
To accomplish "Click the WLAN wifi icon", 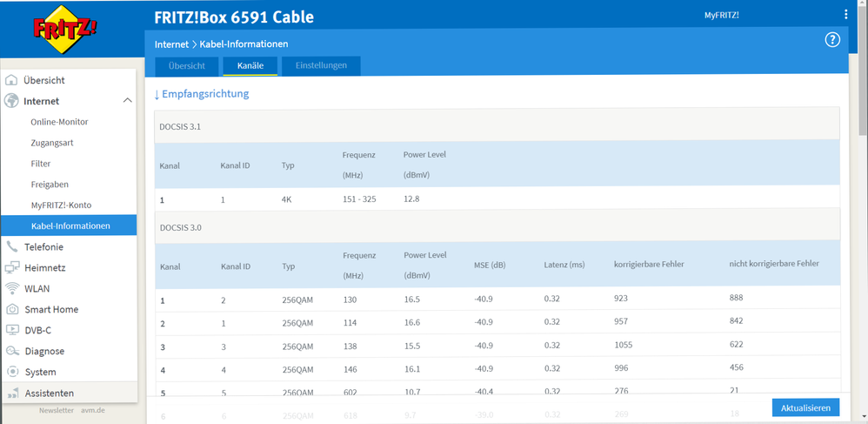I will (12, 289).
